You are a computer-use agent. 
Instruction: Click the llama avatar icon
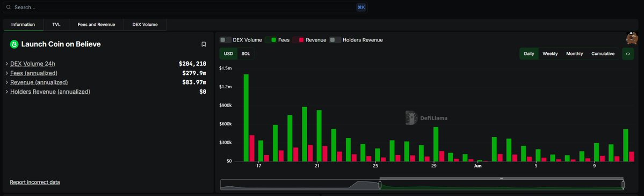(x=632, y=38)
